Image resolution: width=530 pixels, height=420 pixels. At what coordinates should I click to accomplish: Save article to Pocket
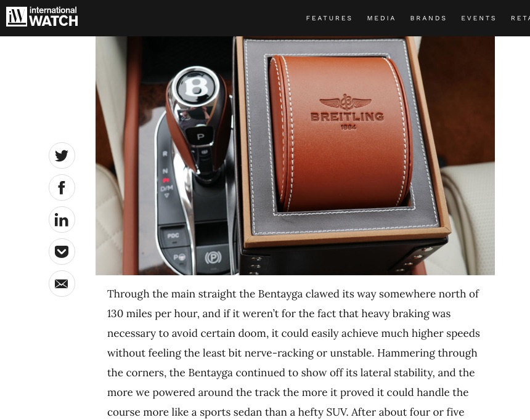(62, 251)
